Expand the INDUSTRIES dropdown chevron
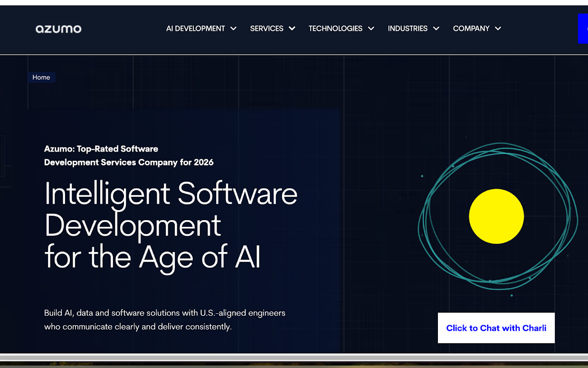 coord(436,29)
